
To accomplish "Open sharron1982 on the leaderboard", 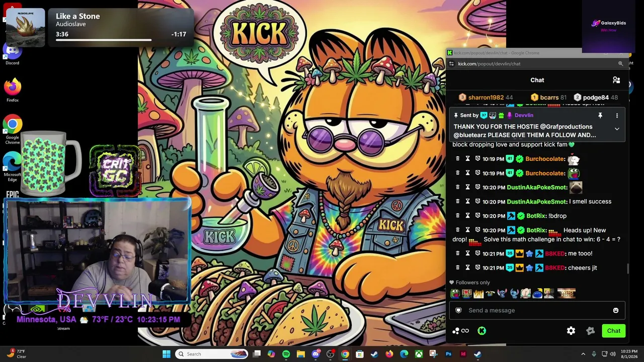I will click(486, 98).
